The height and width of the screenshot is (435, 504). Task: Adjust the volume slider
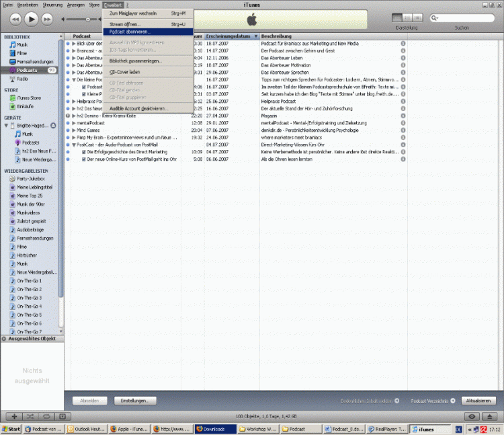click(x=87, y=19)
